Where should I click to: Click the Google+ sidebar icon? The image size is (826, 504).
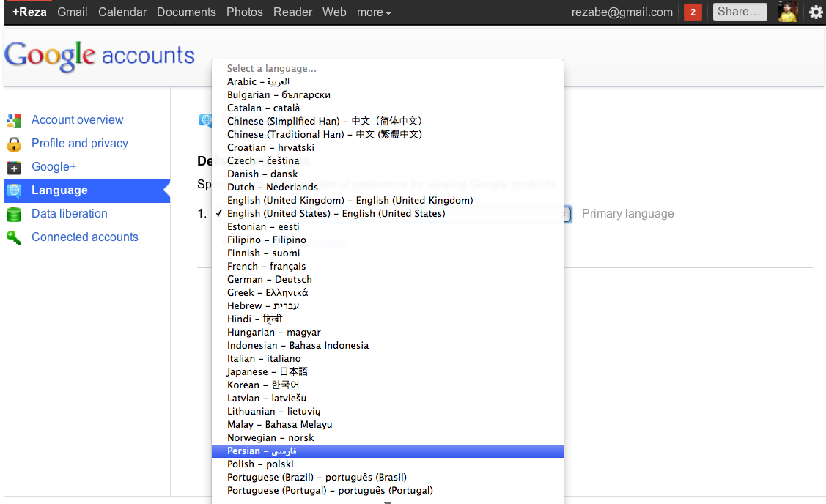pos(14,168)
